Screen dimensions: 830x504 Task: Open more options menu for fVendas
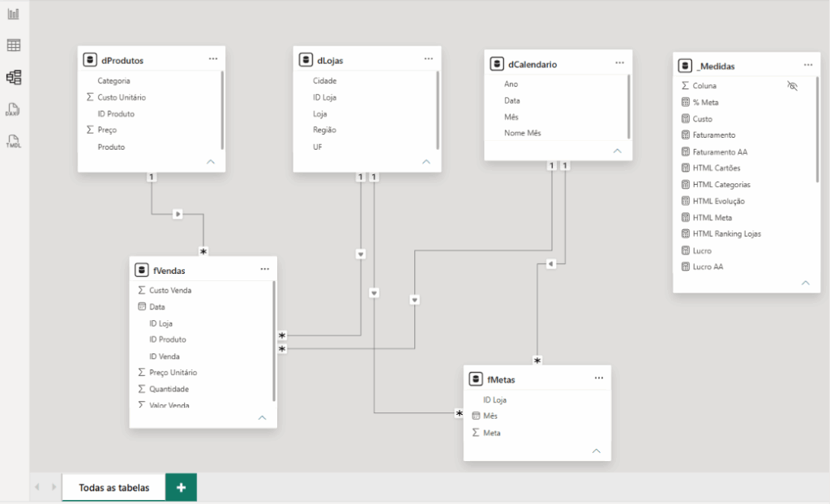(x=265, y=269)
